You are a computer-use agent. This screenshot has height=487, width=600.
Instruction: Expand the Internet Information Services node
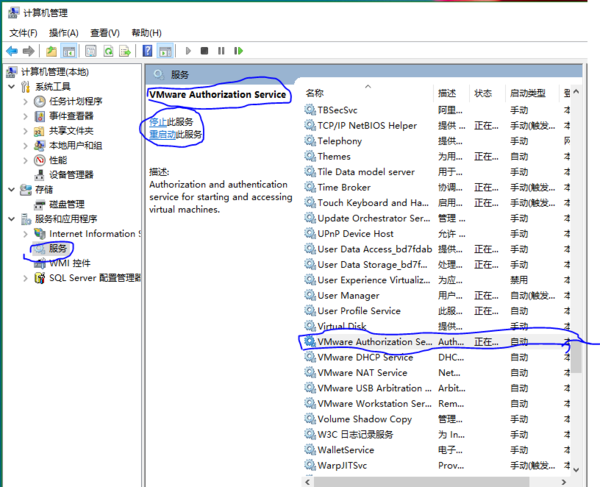click(25, 234)
